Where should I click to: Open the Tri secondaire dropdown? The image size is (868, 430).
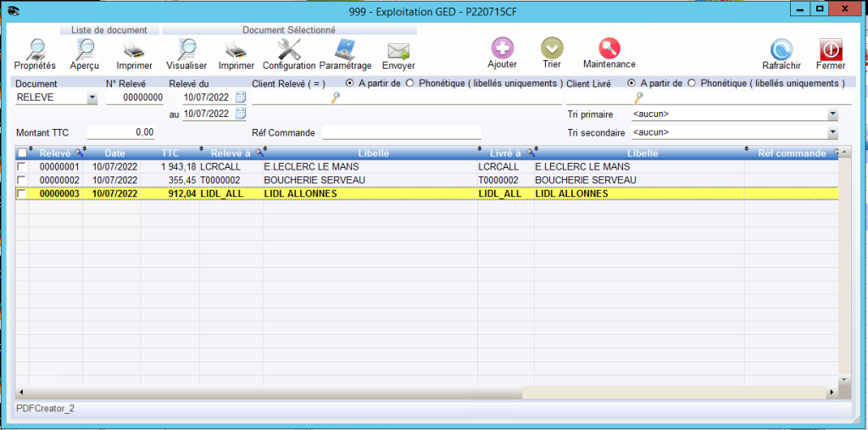(x=832, y=132)
